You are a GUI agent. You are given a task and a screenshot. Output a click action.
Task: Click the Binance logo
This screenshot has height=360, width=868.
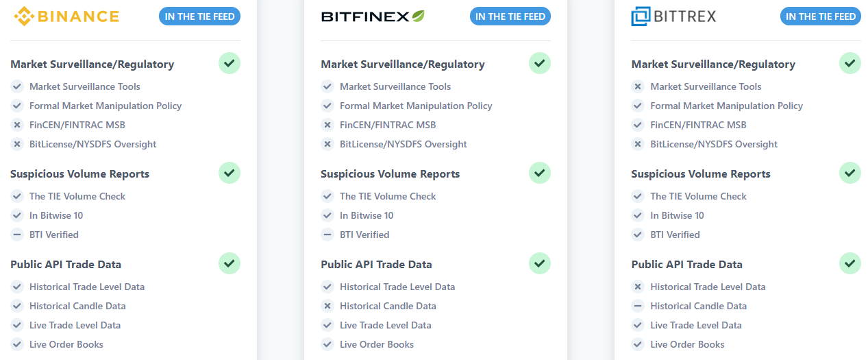pos(66,16)
